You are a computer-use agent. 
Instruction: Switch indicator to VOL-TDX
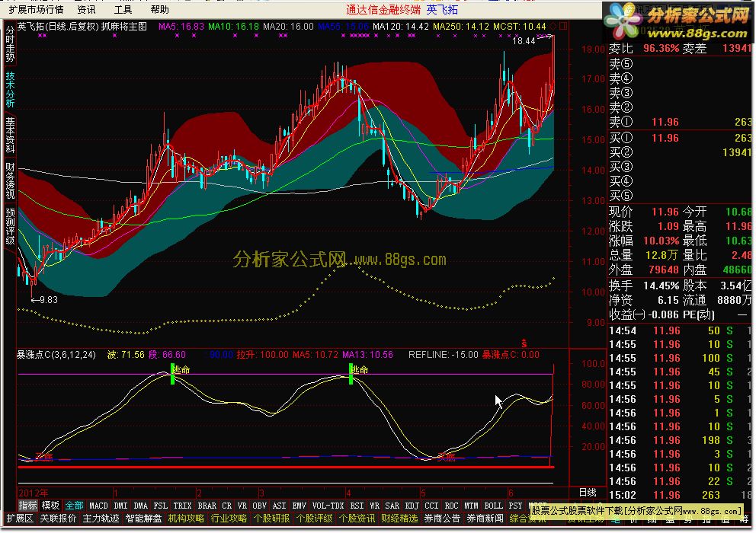tap(328, 506)
